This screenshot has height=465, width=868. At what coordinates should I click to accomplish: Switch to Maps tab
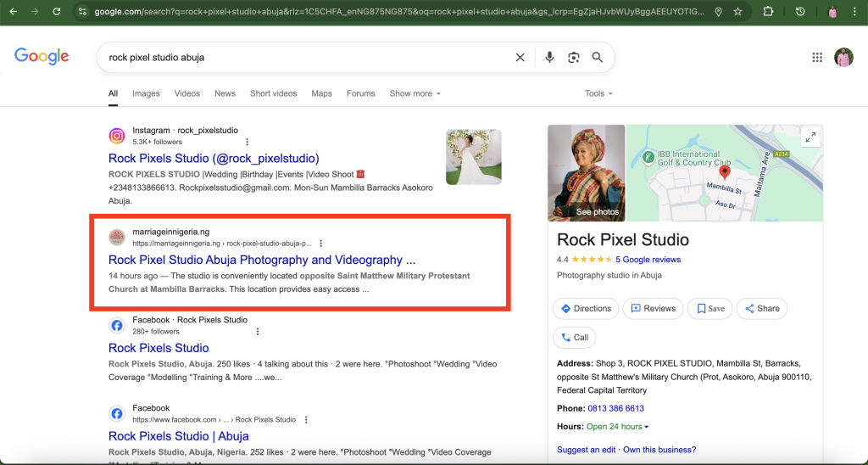[321, 93]
